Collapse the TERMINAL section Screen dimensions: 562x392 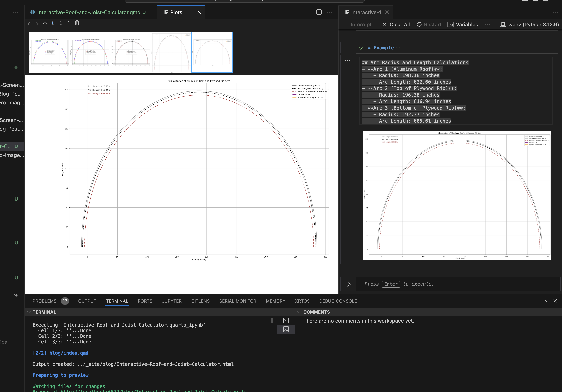(29, 312)
